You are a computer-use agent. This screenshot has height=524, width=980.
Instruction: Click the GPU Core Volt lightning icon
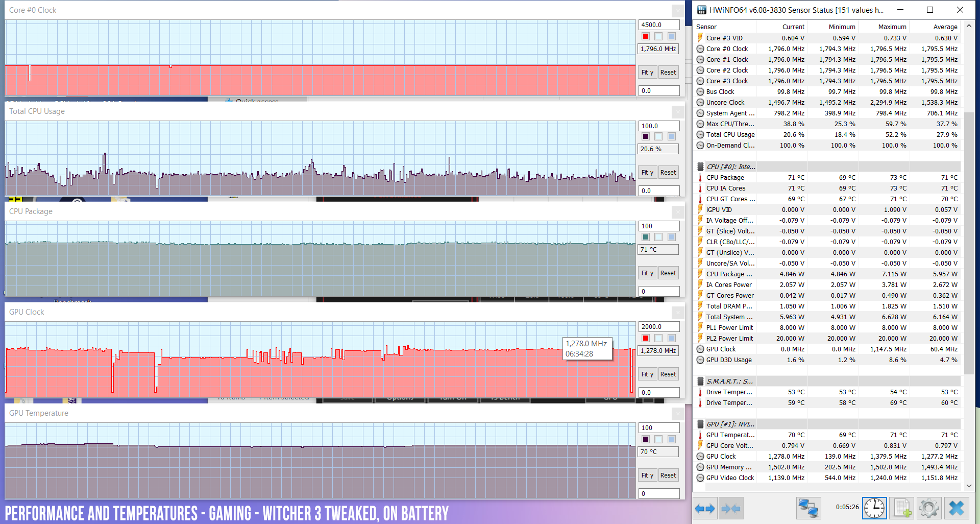tap(700, 445)
